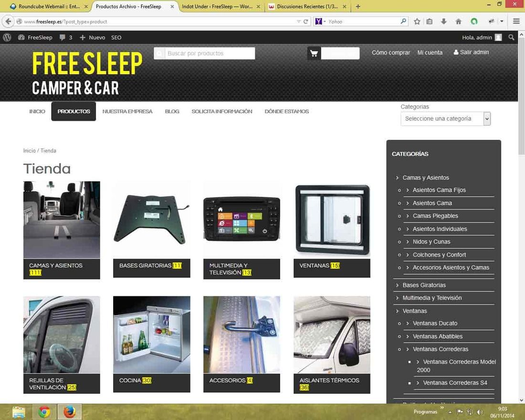Click the Buscar por productos search field
Image resolution: width=525 pixels, height=420 pixels.
(209, 53)
